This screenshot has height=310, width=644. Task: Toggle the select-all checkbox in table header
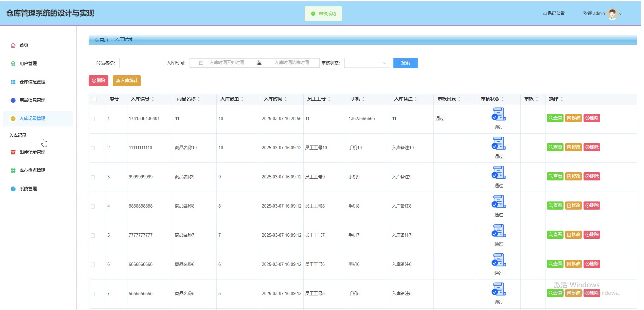click(95, 99)
